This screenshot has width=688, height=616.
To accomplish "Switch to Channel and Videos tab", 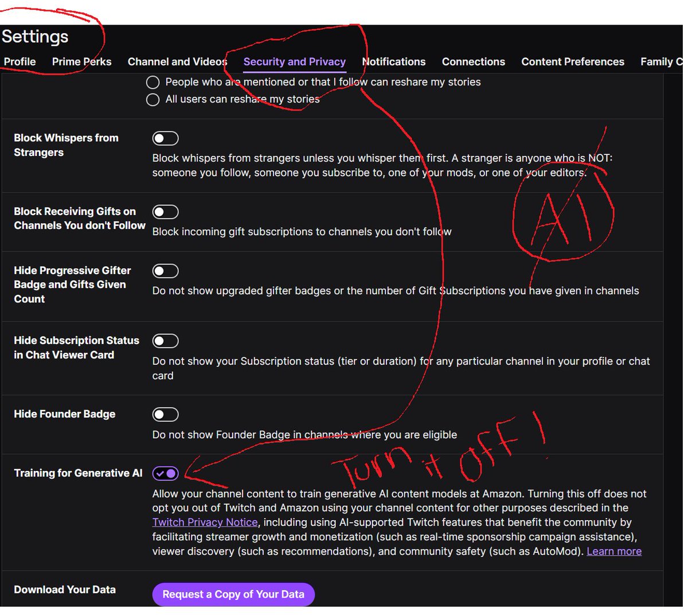I will click(x=177, y=61).
